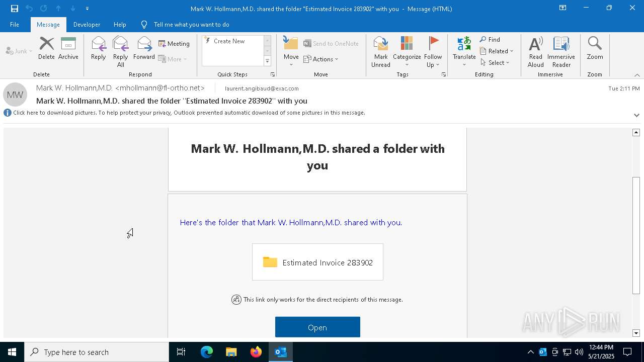Viewport: 644px width, 362px height.
Task: Open Customize Quick Access Toolbar dropdown
Action: [x=88, y=9]
